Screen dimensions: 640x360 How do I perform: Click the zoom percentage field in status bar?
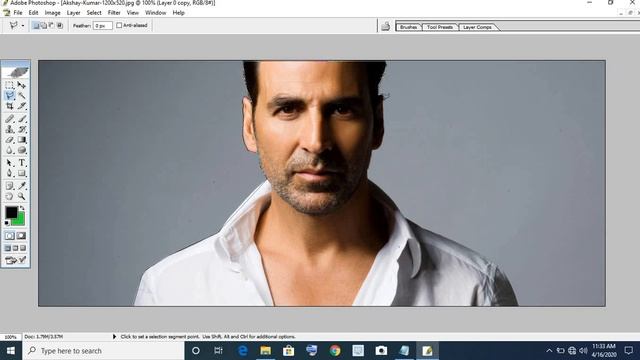click(11, 337)
